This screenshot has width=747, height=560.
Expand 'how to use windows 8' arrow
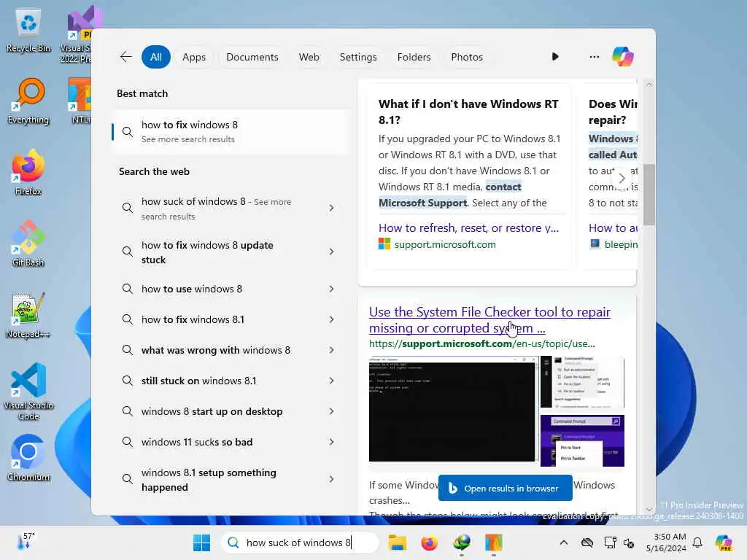(x=332, y=289)
